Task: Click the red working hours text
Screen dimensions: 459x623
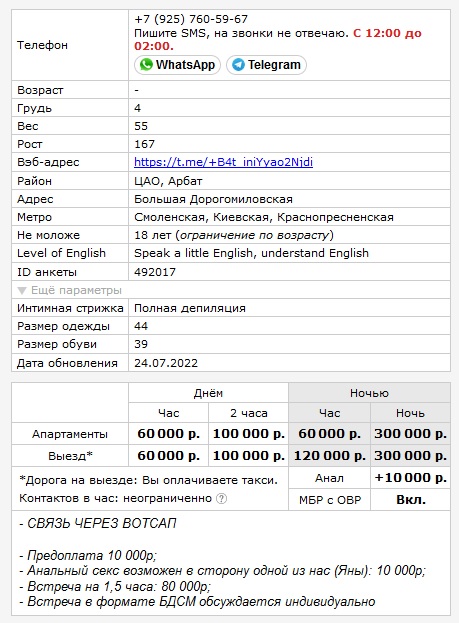Action: (277, 39)
